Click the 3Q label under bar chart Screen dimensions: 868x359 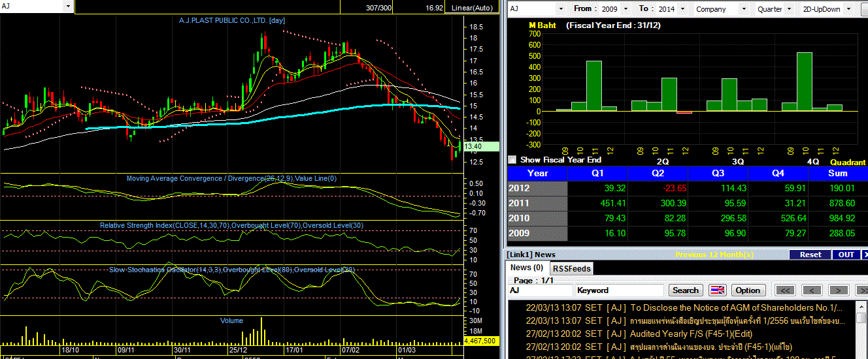click(738, 161)
